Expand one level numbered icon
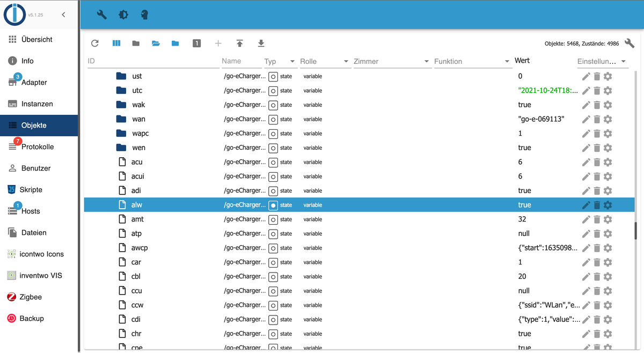 tap(196, 43)
